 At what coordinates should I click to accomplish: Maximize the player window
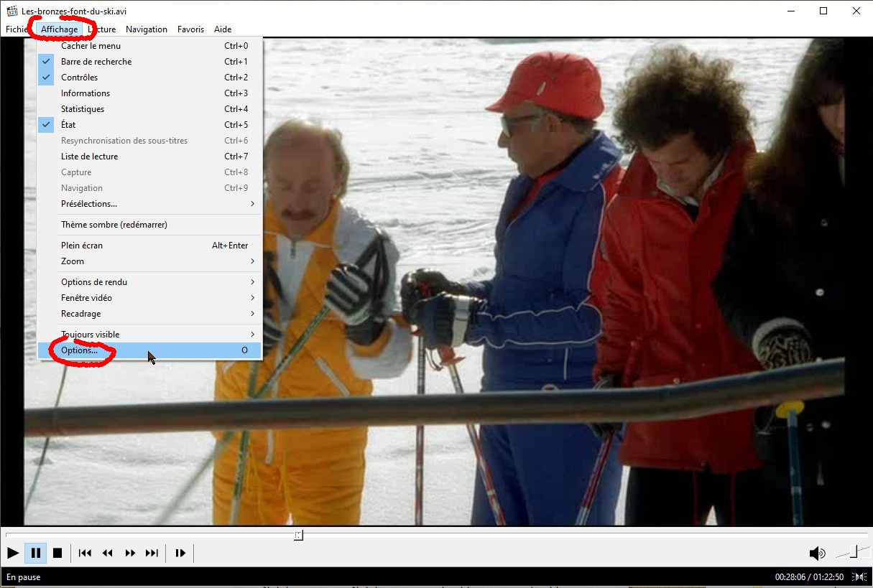pyautogui.click(x=823, y=11)
